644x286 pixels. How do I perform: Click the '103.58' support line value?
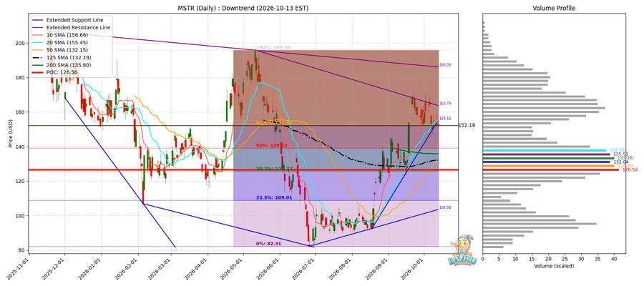(x=445, y=207)
